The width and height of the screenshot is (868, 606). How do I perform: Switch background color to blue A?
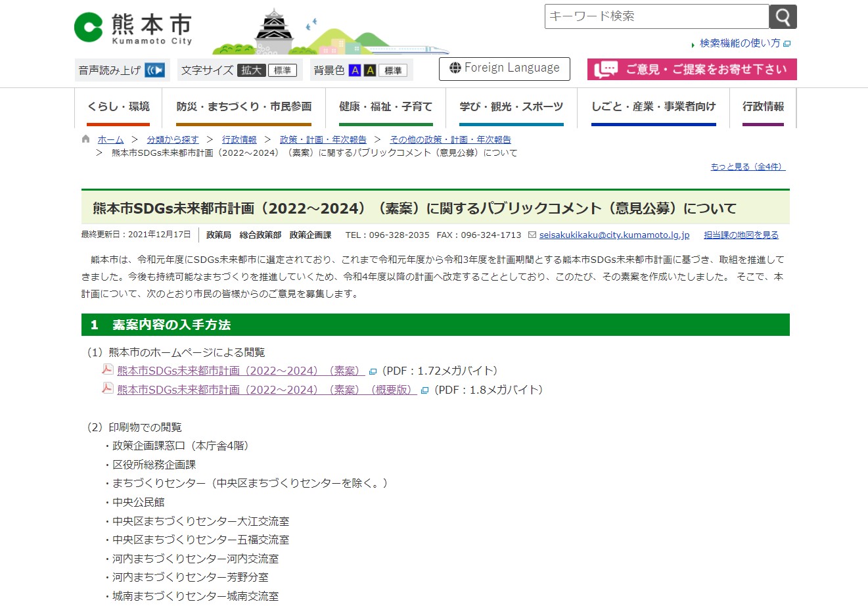coord(354,69)
